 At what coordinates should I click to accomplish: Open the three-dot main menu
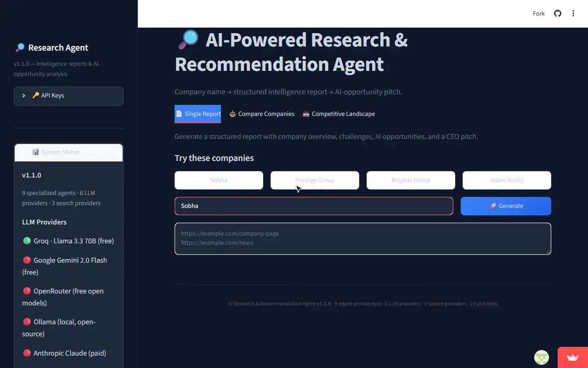573,13
